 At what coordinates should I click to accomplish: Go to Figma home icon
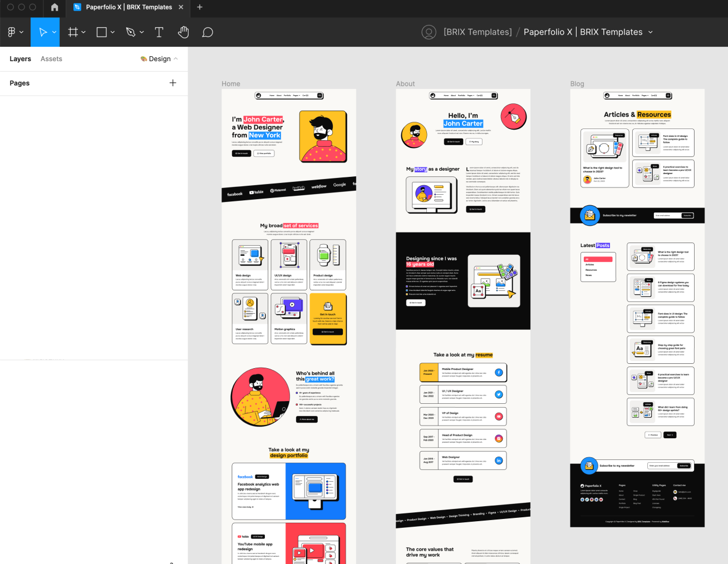[x=55, y=7]
